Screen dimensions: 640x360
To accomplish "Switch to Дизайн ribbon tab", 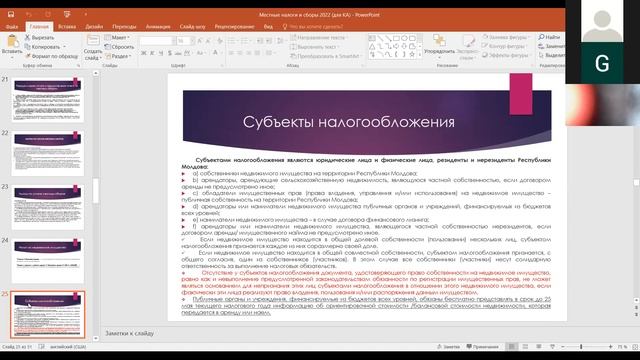I will [94, 27].
